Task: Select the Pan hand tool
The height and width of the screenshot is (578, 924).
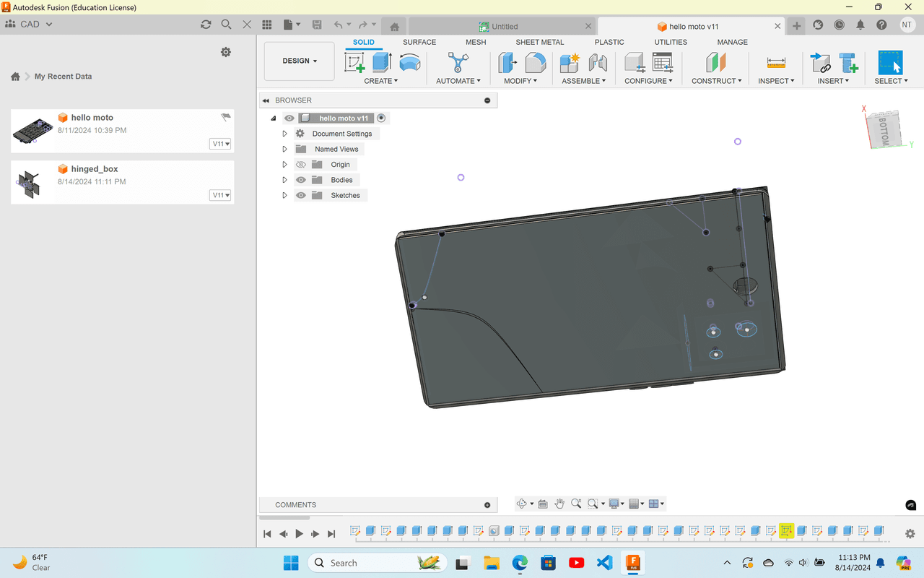Action: (x=559, y=504)
